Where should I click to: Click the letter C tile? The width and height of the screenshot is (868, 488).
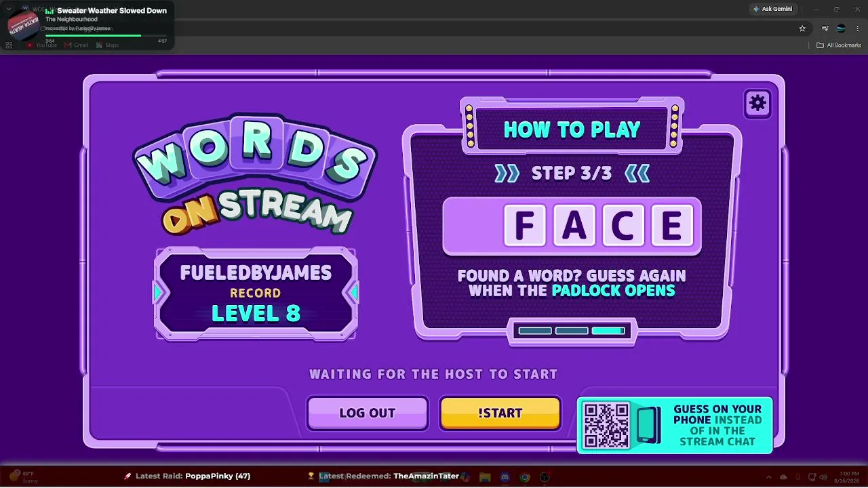(623, 226)
